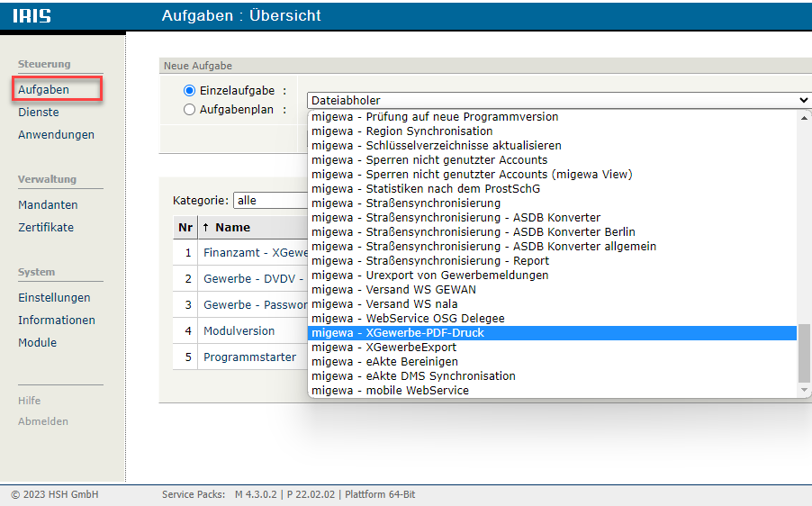
Task: Open Zertifikate under Verwaltung
Action: click(46, 228)
